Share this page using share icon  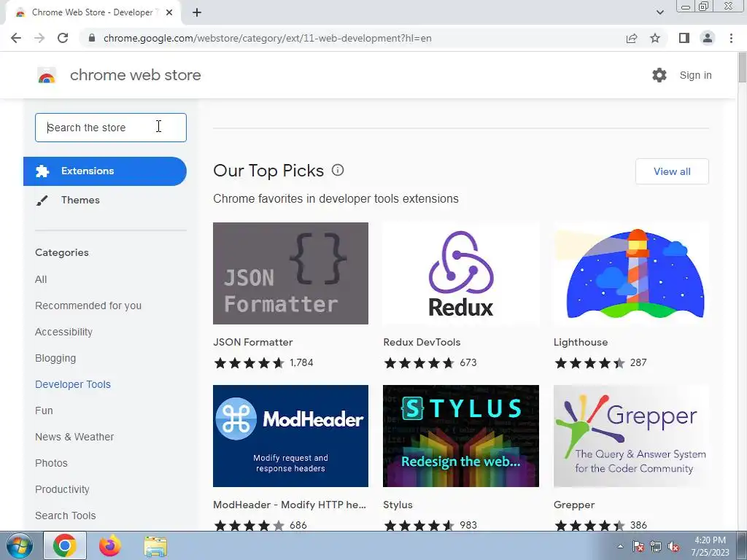coord(632,38)
